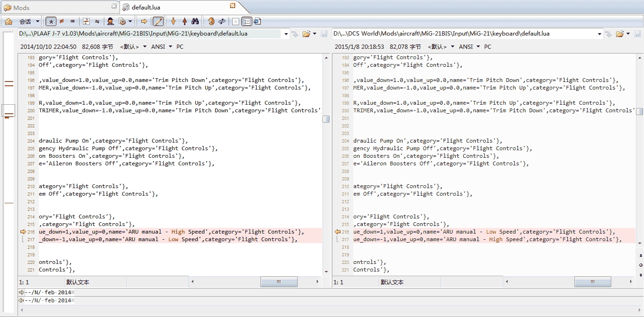
Task: Click right horizontal scrollbar left arrow
Action: (506, 282)
